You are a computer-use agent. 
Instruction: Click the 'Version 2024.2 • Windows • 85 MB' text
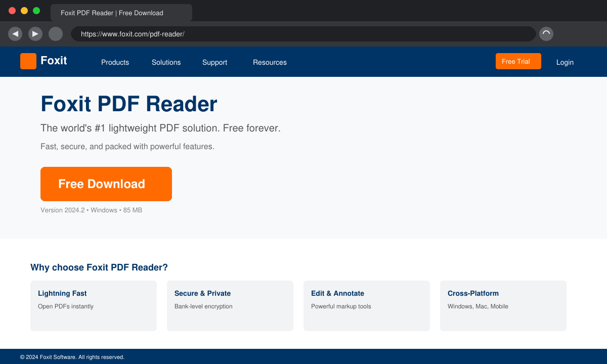click(x=92, y=210)
